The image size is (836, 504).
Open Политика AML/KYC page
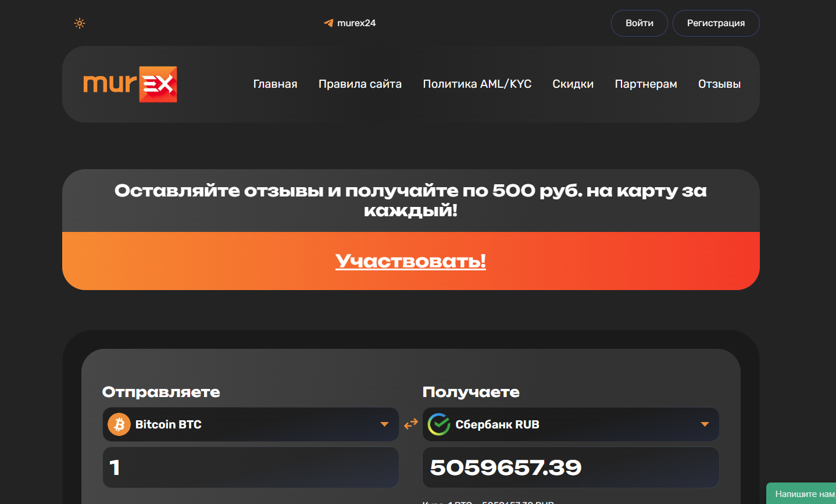click(x=477, y=84)
